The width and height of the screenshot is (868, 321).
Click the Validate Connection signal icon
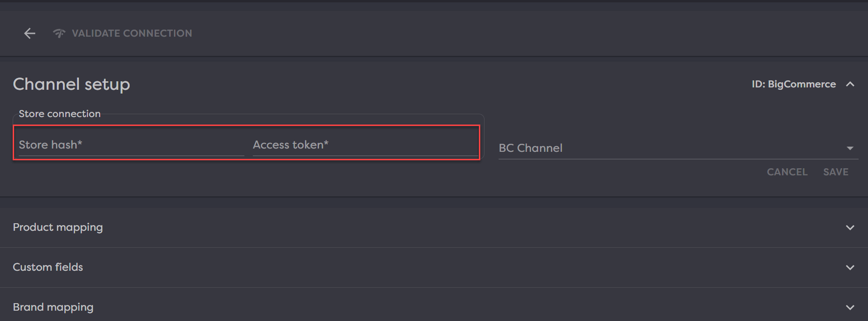[x=59, y=33]
